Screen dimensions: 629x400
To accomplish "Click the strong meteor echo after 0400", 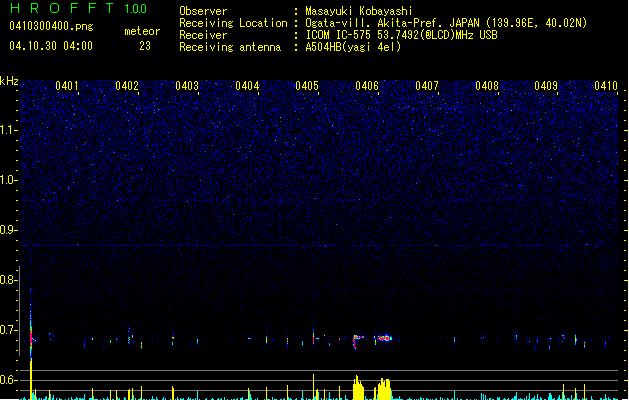I will pyautogui.click(x=31, y=329).
